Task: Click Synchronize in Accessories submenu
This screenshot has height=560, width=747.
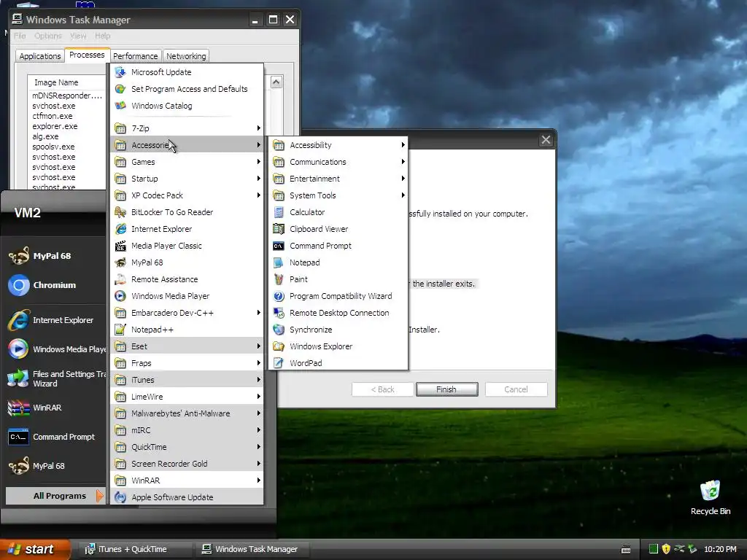Action: [x=338, y=330]
